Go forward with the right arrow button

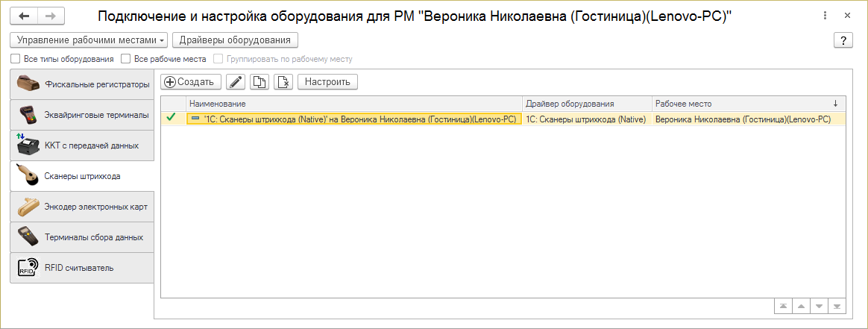click(x=51, y=16)
